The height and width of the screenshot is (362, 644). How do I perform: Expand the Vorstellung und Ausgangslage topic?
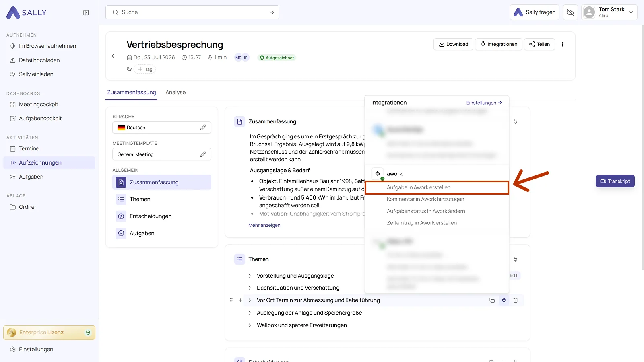pyautogui.click(x=250, y=276)
